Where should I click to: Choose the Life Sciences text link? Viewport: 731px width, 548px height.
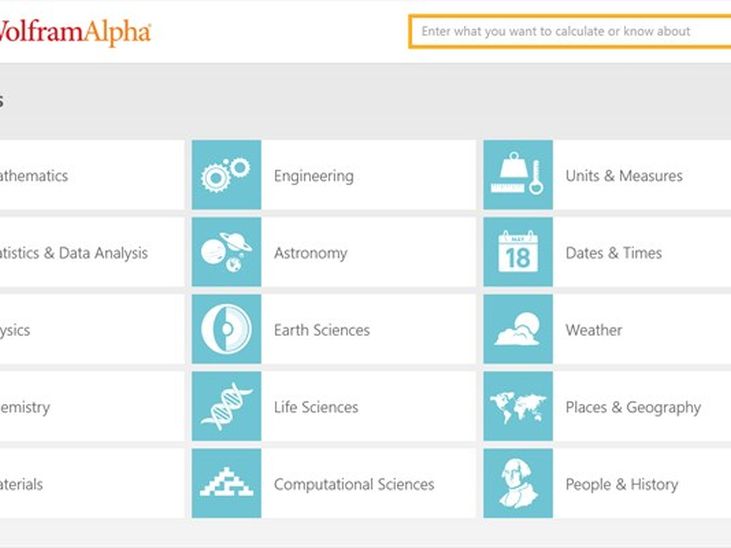tap(316, 407)
